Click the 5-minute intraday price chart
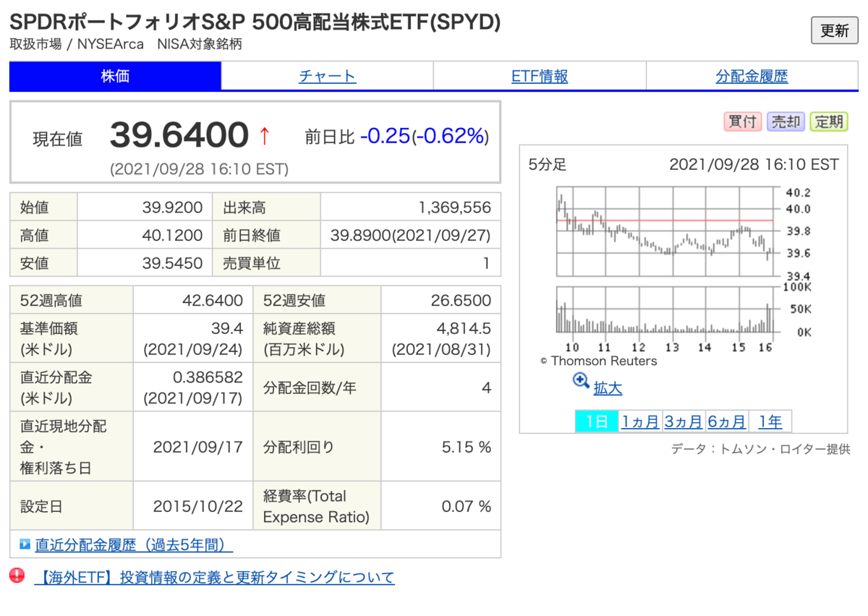868x616 pixels. tap(665, 231)
